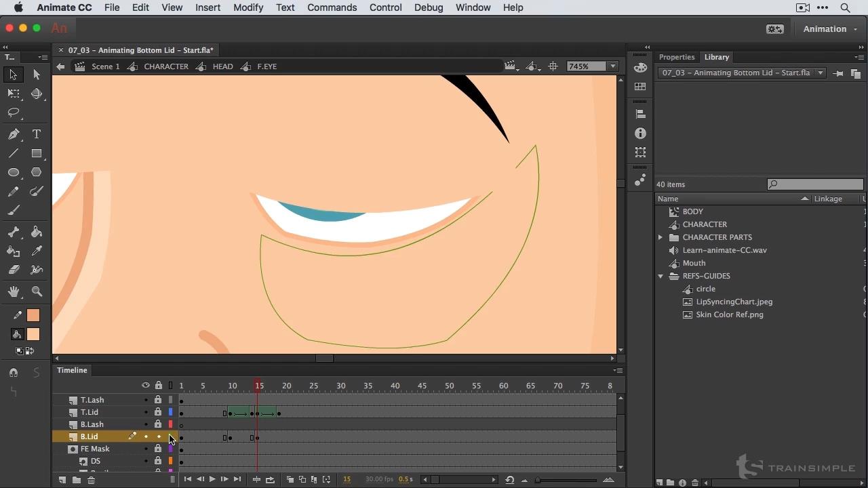Open the stage zoom percentage dropdown
This screenshot has width=868, height=488.
[612, 66]
